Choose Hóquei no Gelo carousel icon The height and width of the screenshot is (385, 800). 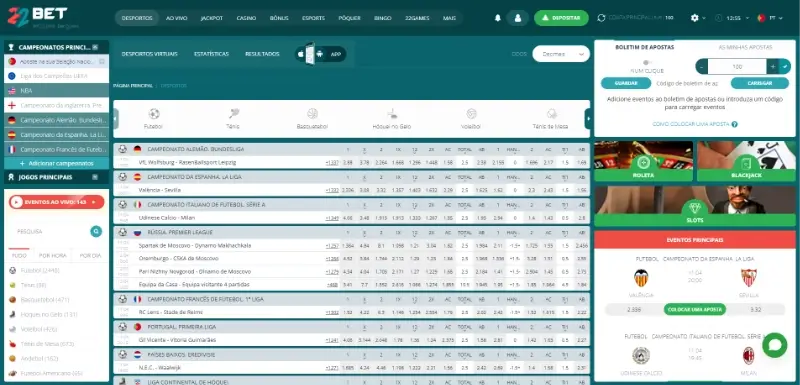click(x=391, y=119)
